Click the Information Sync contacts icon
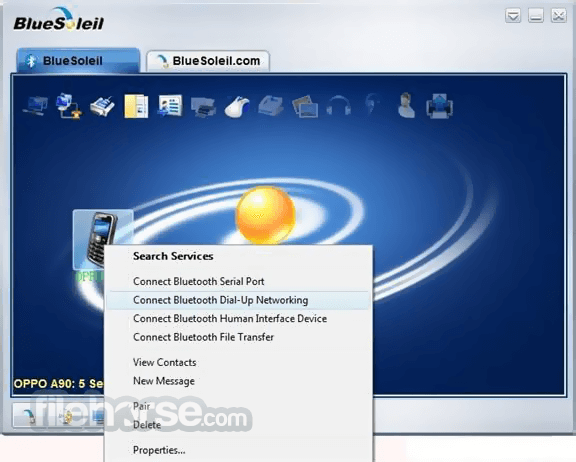This screenshot has width=576, height=462. pyautogui.click(x=170, y=106)
